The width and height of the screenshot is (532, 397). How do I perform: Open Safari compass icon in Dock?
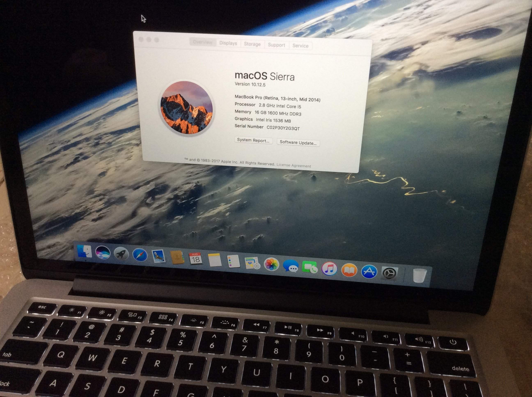[140, 255]
